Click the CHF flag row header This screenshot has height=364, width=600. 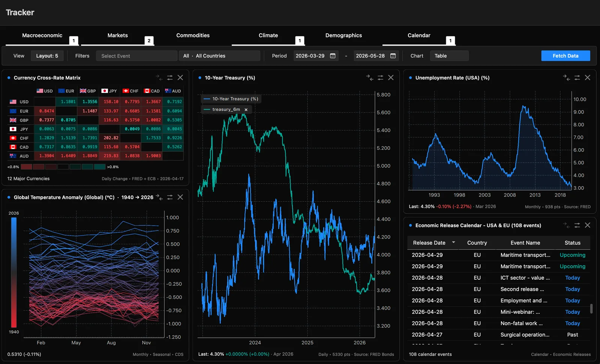coord(19,138)
